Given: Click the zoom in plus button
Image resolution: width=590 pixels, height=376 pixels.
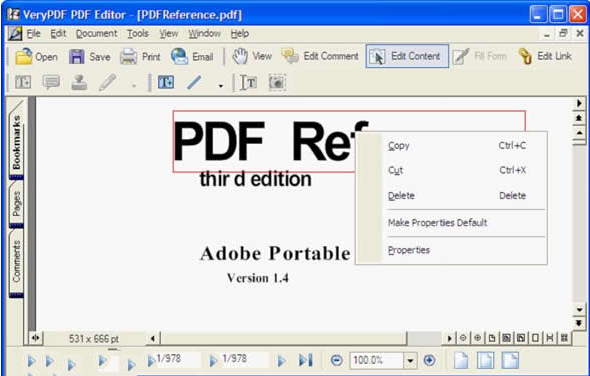Looking at the screenshot, I should [429, 361].
